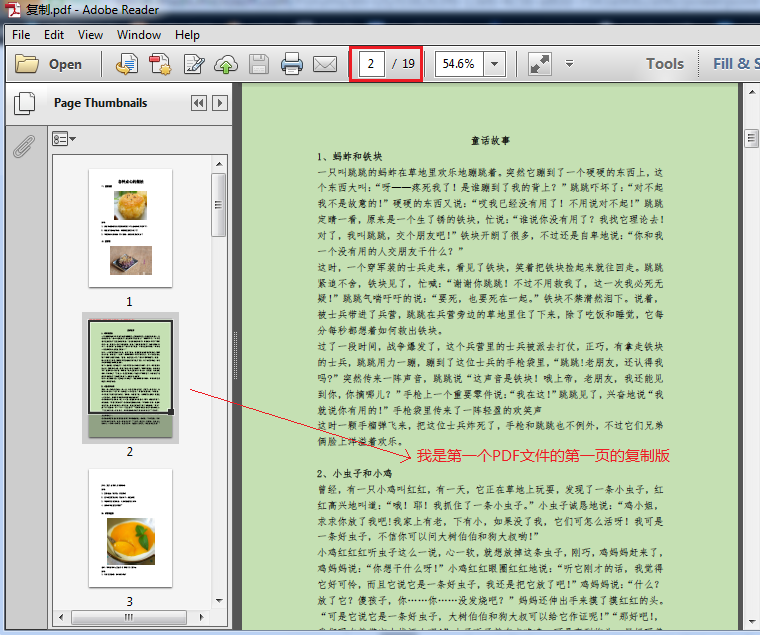Select page 1 thumbnail
This screenshot has height=635, width=760.
coord(130,228)
